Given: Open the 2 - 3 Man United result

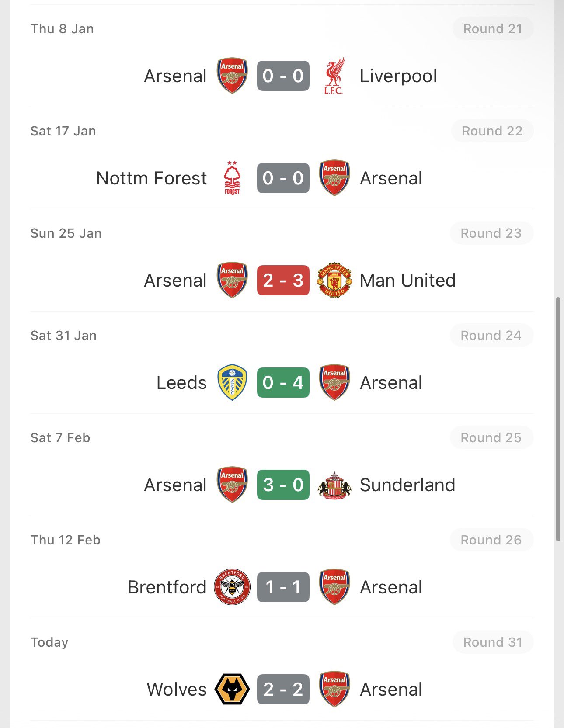Looking at the screenshot, I should point(283,281).
